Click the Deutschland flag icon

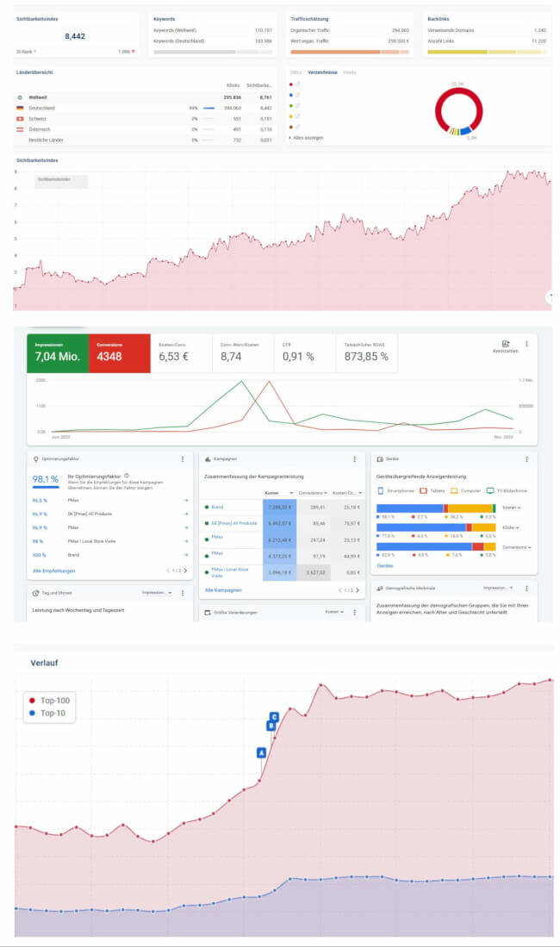click(x=20, y=108)
